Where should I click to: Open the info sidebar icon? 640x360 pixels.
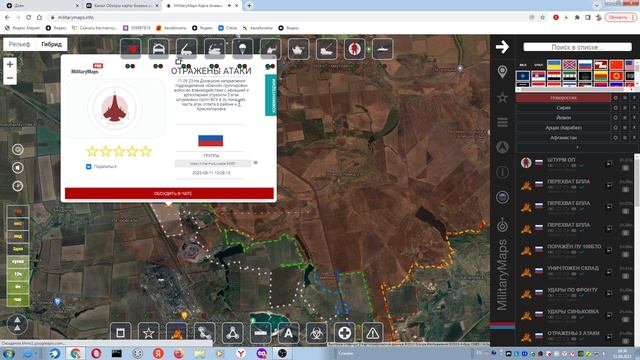tap(502, 172)
